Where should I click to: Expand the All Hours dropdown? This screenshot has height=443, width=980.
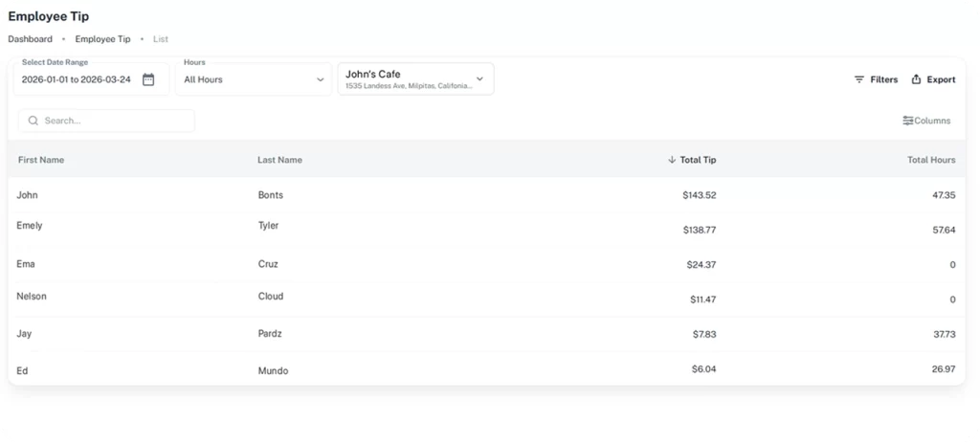tap(320, 79)
